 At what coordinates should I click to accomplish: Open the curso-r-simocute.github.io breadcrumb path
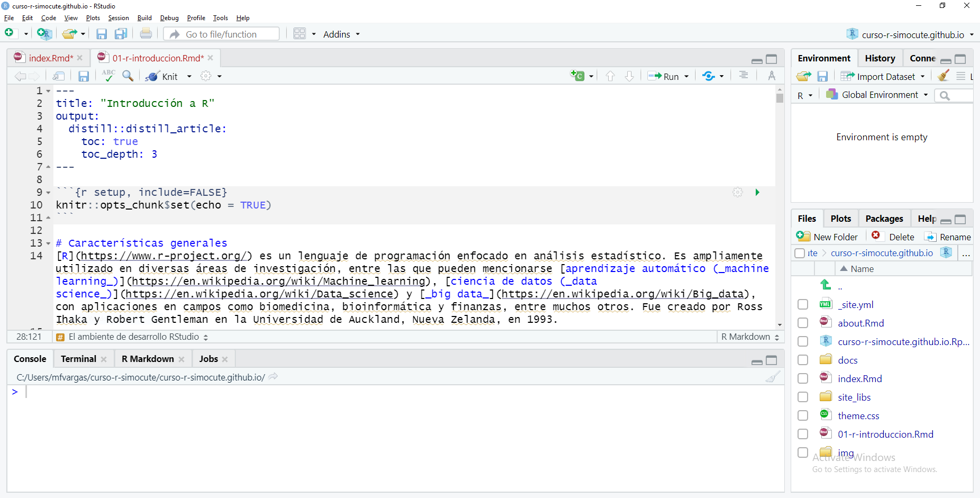[882, 253]
